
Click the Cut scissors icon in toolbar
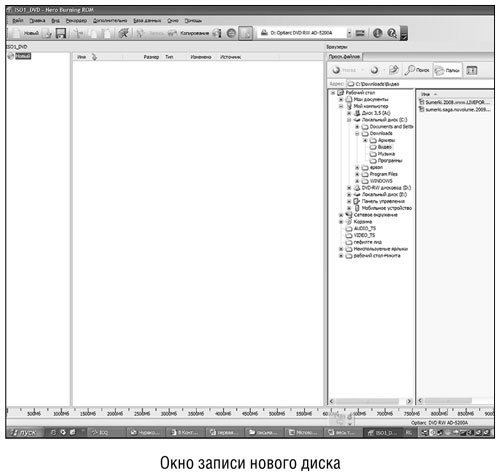click(78, 33)
